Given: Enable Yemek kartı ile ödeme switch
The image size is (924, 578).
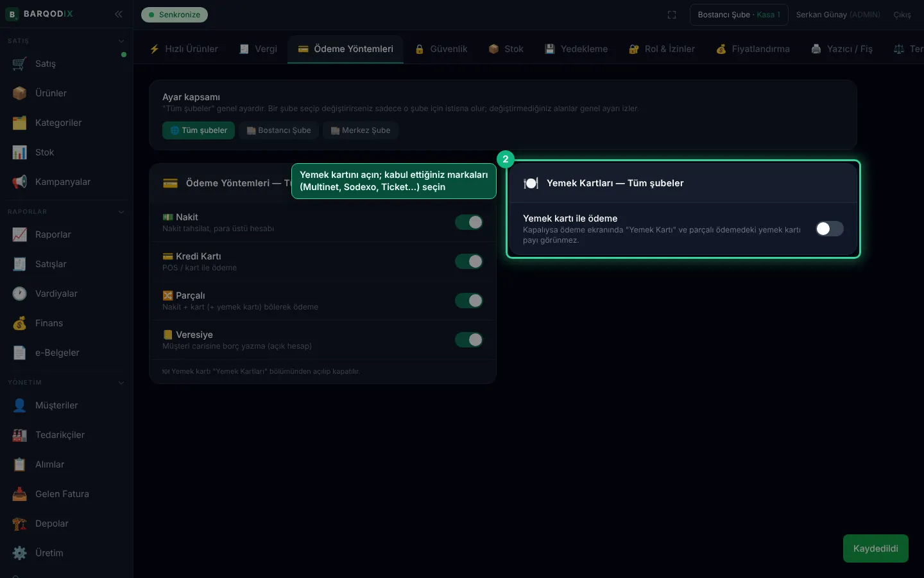Looking at the screenshot, I should (x=830, y=229).
